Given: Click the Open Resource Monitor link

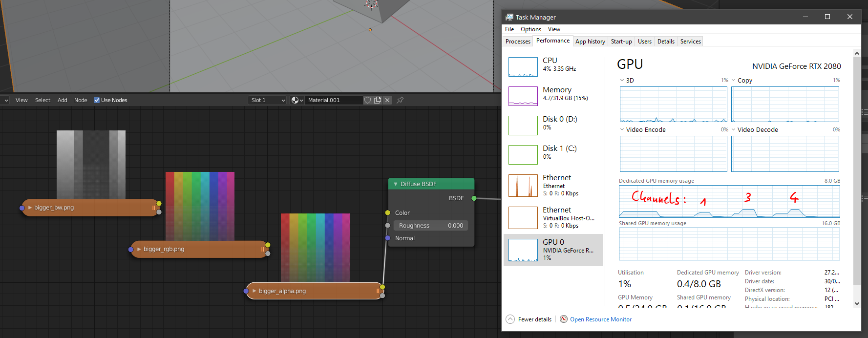Looking at the screenshot, I should point(601,319).
